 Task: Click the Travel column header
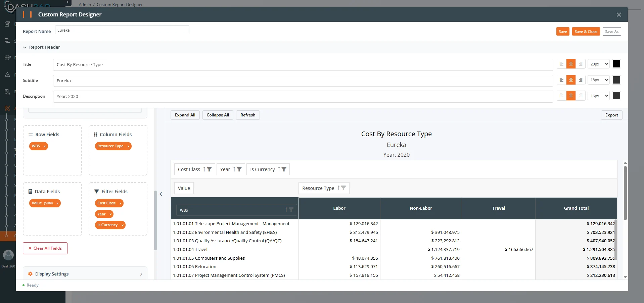coord(499,208)
